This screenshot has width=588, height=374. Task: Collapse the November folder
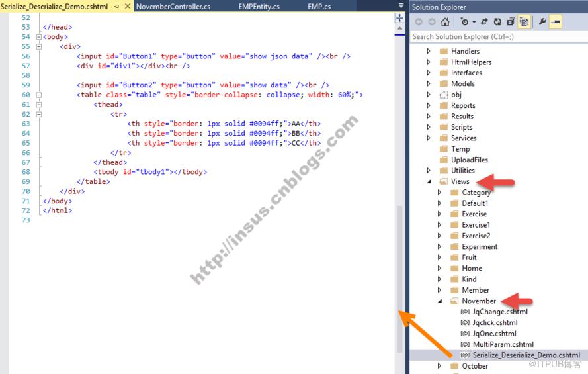click(x=440, y=301)
